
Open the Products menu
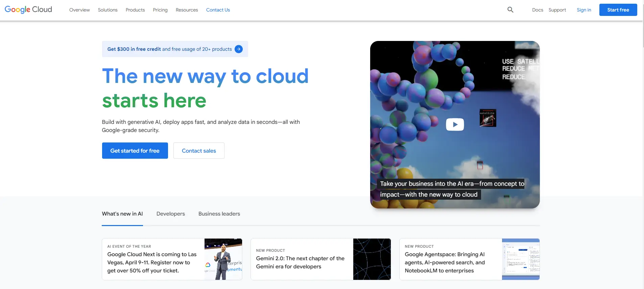coord(135,10)
